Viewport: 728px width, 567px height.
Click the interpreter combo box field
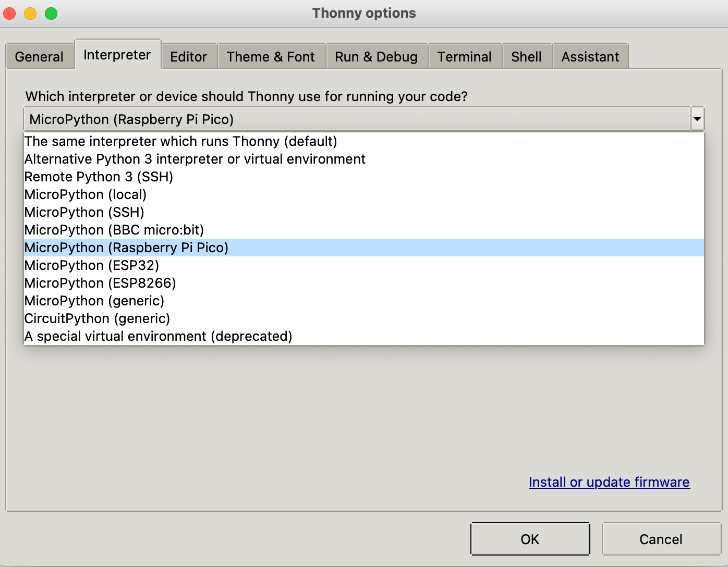click(357, 119)
